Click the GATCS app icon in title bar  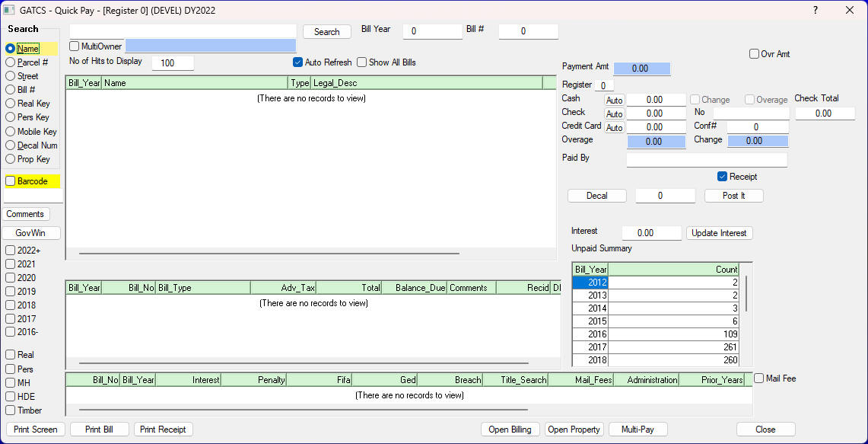coord(10,11)
